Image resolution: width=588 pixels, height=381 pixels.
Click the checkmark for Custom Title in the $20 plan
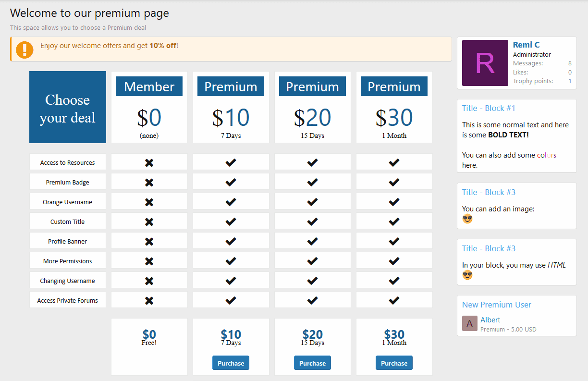click(x=312, y=221)
